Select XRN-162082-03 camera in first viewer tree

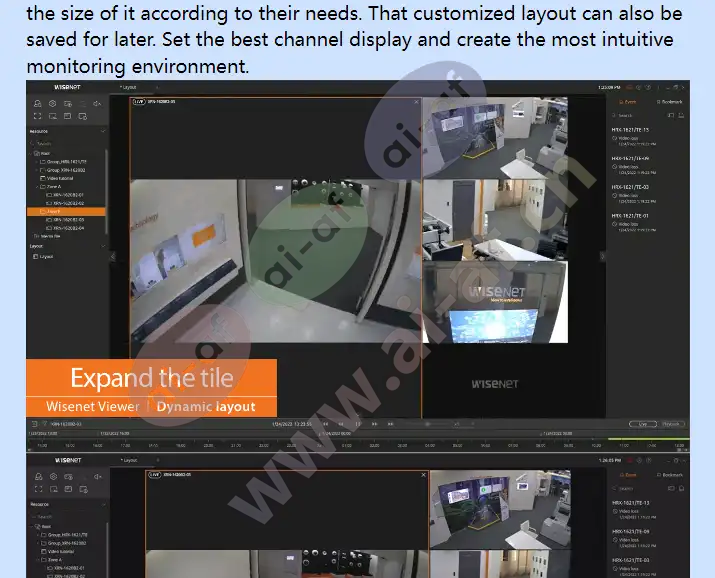tap(65, 220)
